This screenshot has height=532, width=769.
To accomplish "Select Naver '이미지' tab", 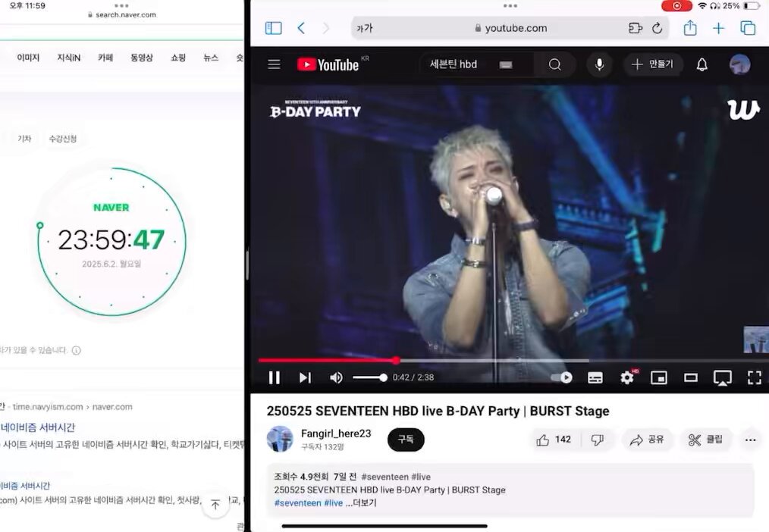I will 28,58.
